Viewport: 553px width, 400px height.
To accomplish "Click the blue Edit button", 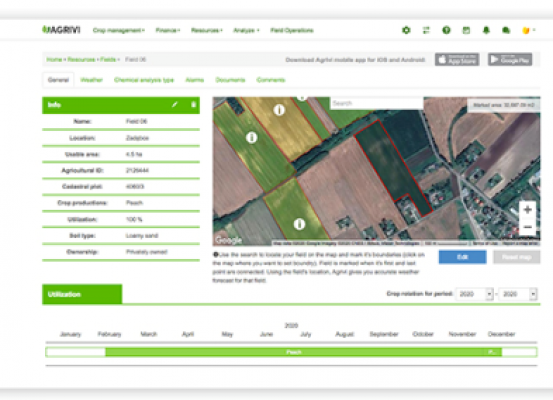I will coord(462,257).
